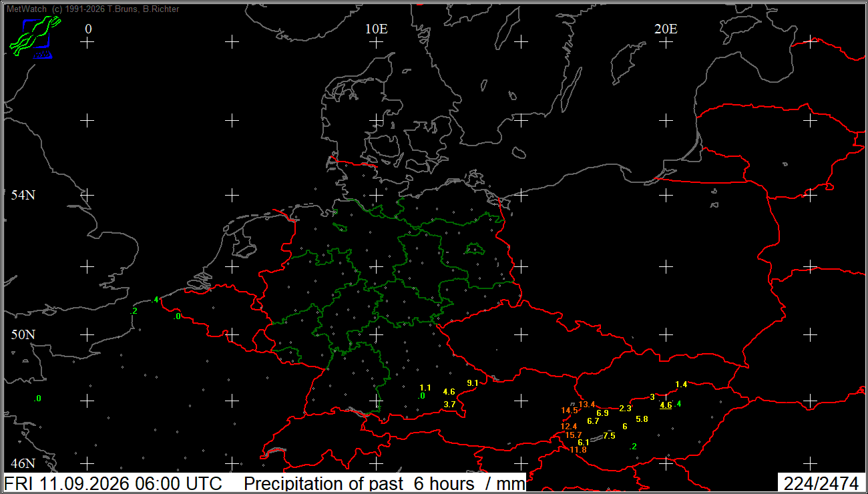
Task: Select the yellow 7.5 precipitation value
Action: click(609, 436)
